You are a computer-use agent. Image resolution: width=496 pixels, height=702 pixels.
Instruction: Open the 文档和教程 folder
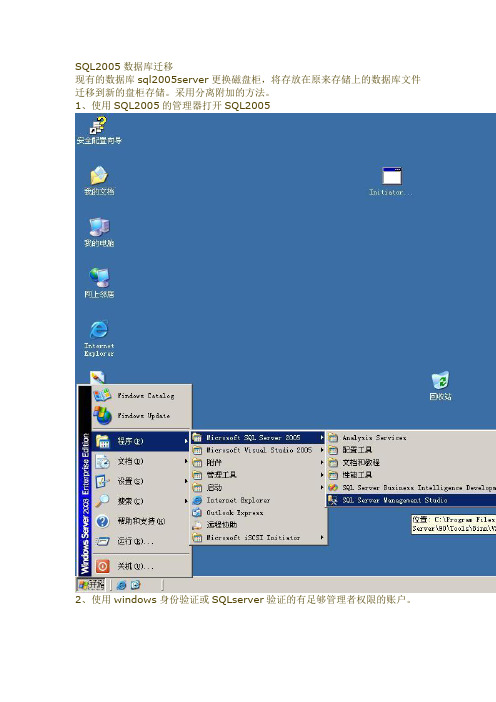click(411, 462)
